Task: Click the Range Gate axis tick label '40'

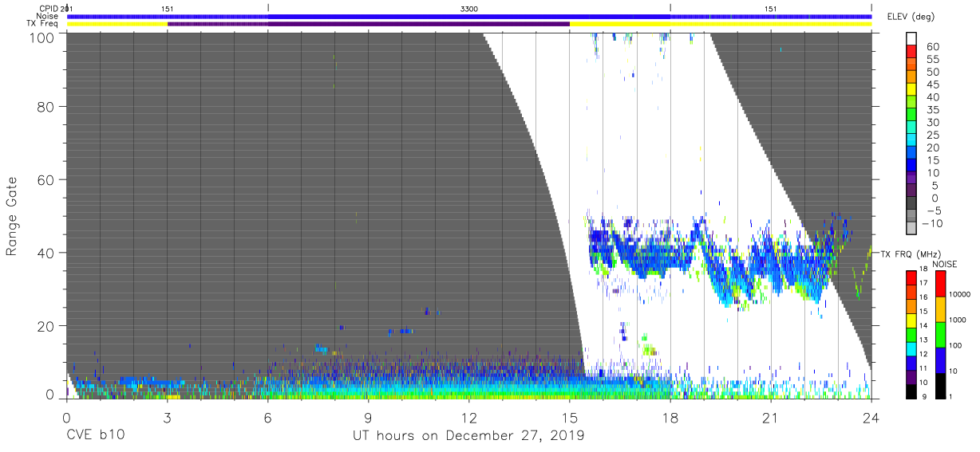Action: click(x=45, y=253)
